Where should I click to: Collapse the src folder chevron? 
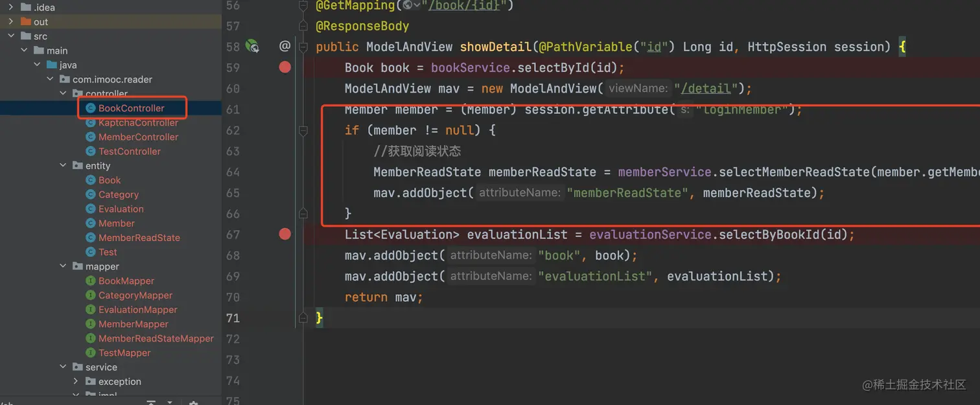coord(11,36)
